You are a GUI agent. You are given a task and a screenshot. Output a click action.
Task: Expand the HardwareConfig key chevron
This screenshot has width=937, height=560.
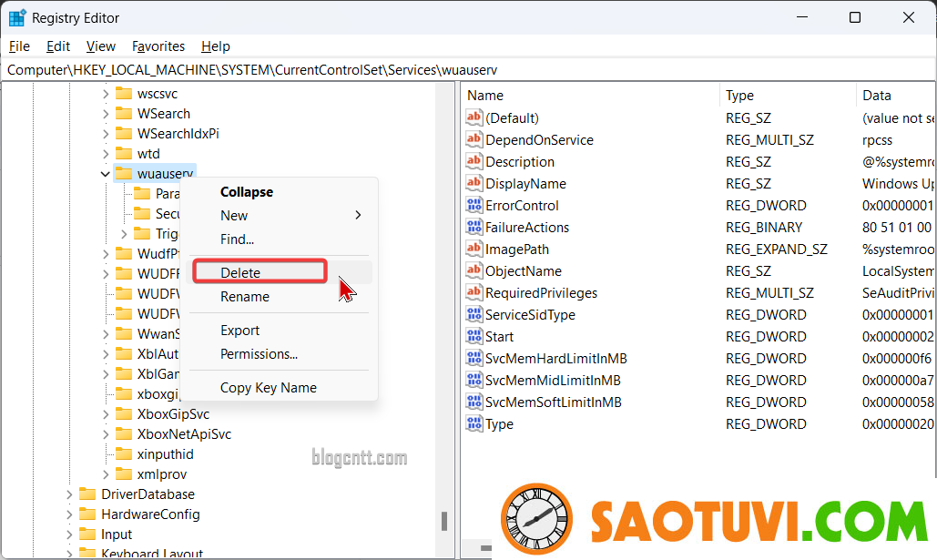69,514
